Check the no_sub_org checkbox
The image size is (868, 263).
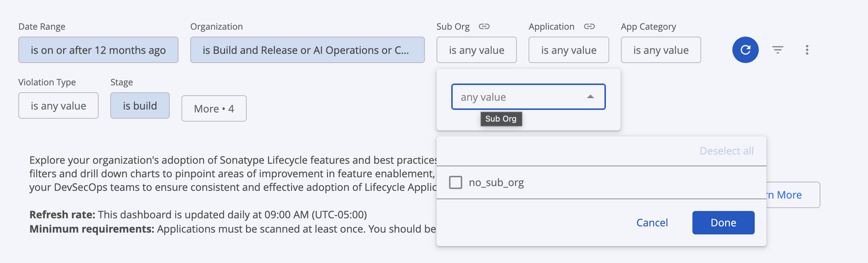point(456,182)
